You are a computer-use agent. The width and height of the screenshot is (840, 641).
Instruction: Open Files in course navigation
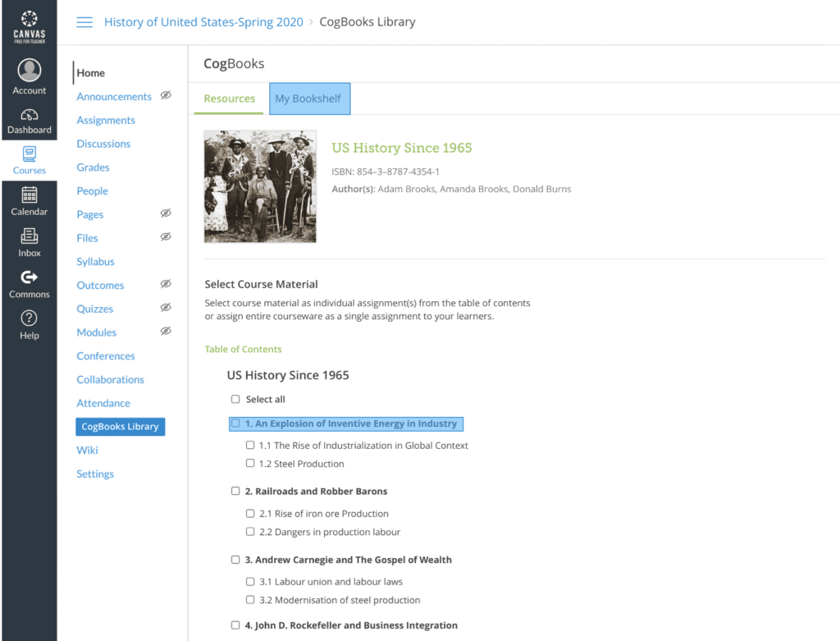(87, 238)
